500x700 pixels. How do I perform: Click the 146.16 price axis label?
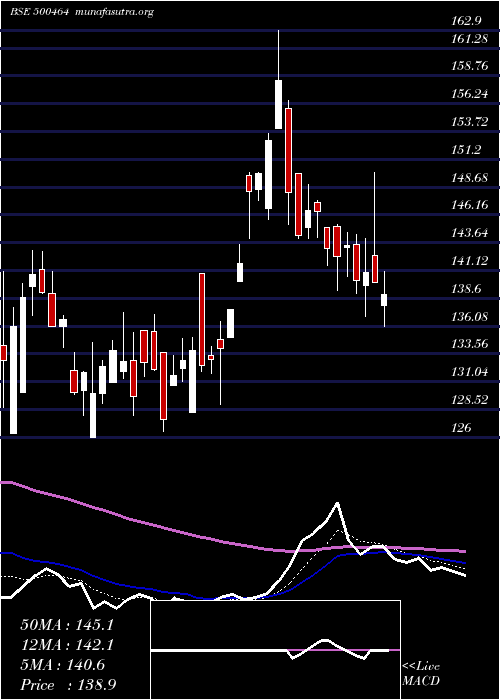(x=469, y=205)
